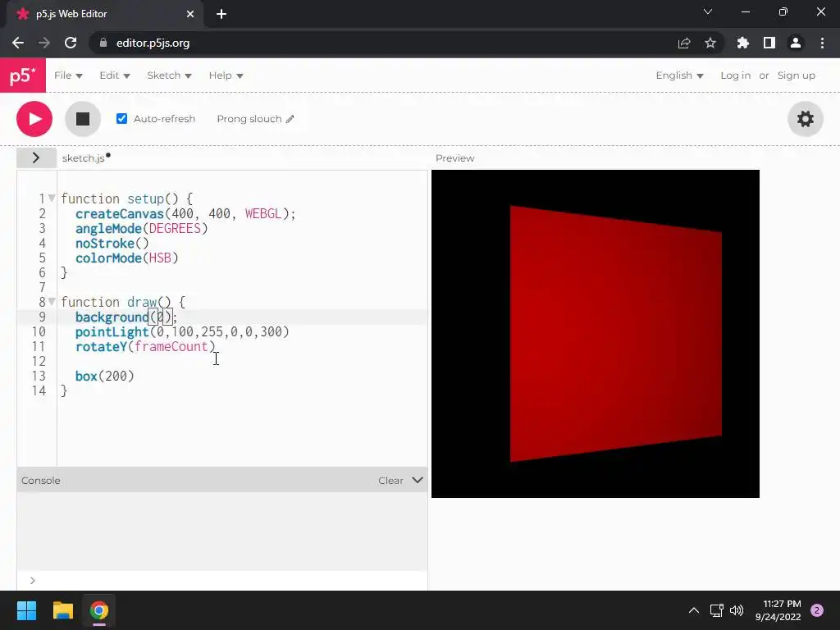Screen dimensions: 840x630
Task: Open File Explorer from the taskbar
Action: click(63, 610)
